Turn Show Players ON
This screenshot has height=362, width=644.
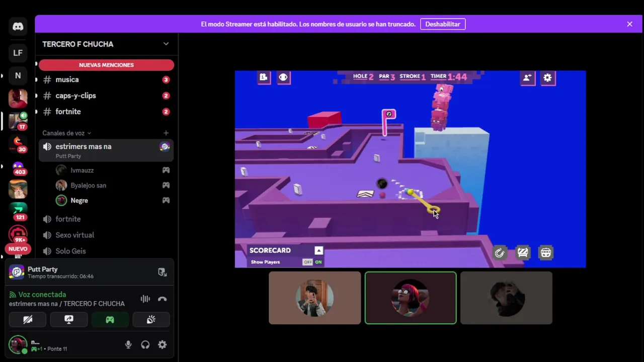318,262
